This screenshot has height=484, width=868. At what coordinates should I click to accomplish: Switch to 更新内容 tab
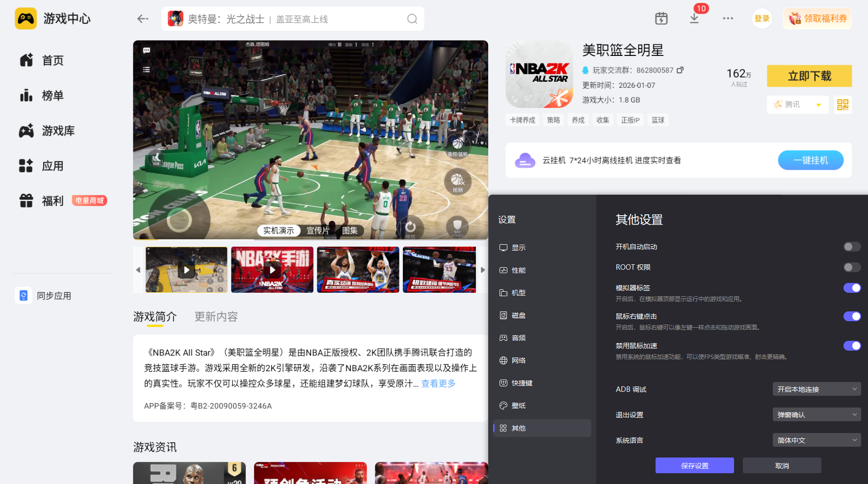pyautogui.click(x=216, y=317)
